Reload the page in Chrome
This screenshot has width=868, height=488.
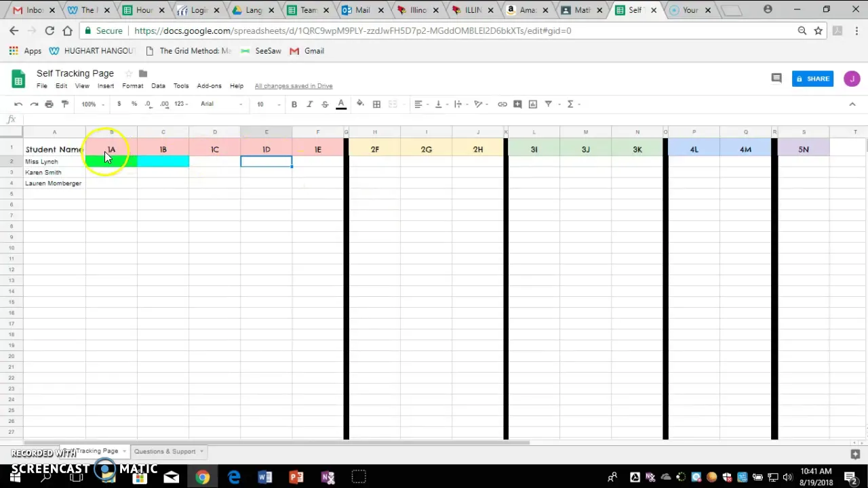50,30
